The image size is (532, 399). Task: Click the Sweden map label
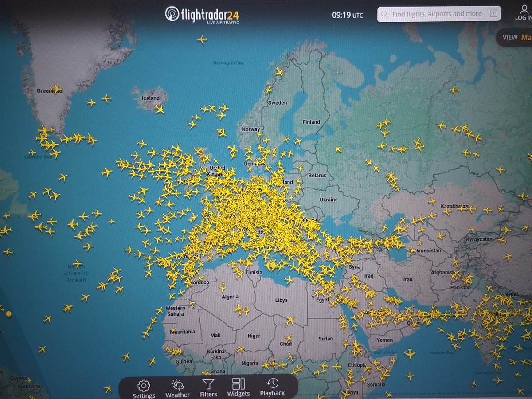(x=278, y=102)
